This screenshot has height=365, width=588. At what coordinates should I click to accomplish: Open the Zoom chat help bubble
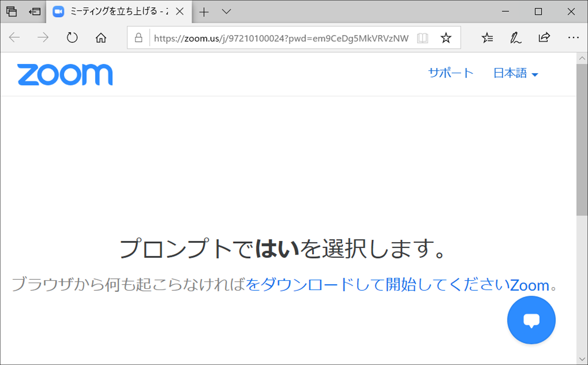click(x=531, y=320)
